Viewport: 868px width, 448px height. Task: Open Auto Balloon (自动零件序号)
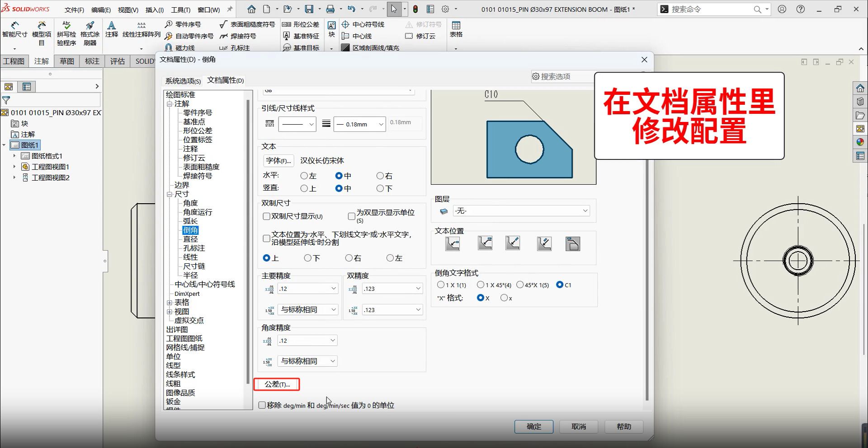(189, 36)
